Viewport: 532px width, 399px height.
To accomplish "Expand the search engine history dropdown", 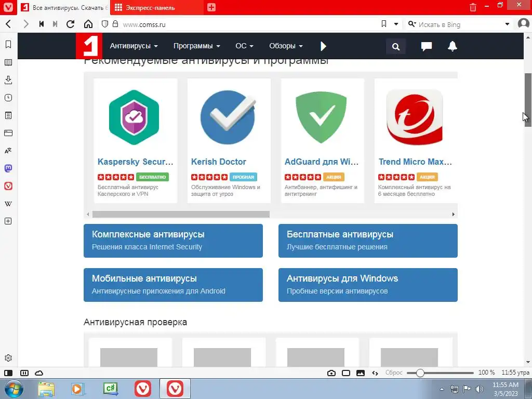I will 507,24.
